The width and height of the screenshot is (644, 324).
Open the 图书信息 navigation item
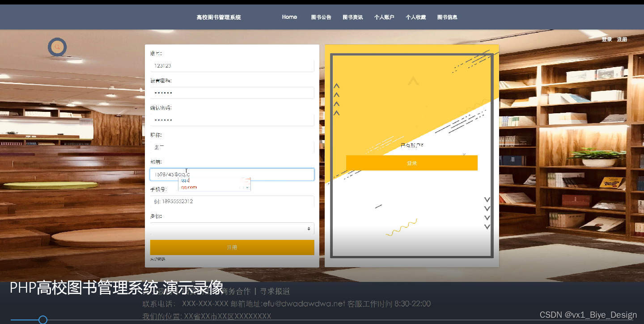pyautogui.click(x=447, y=17)
